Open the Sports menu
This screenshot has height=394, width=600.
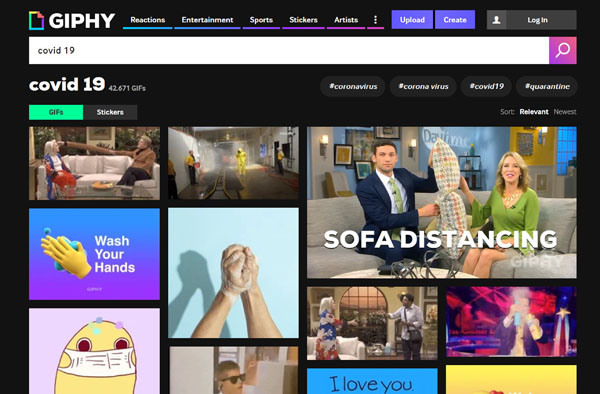[261, 20]
